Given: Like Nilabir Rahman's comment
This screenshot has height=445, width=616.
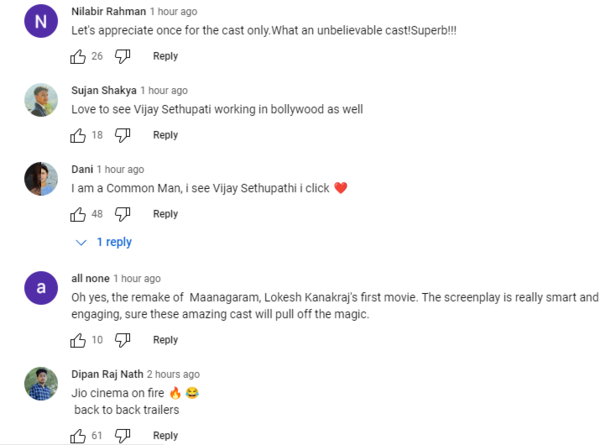Looking at the screenshot, I should 79,56.
